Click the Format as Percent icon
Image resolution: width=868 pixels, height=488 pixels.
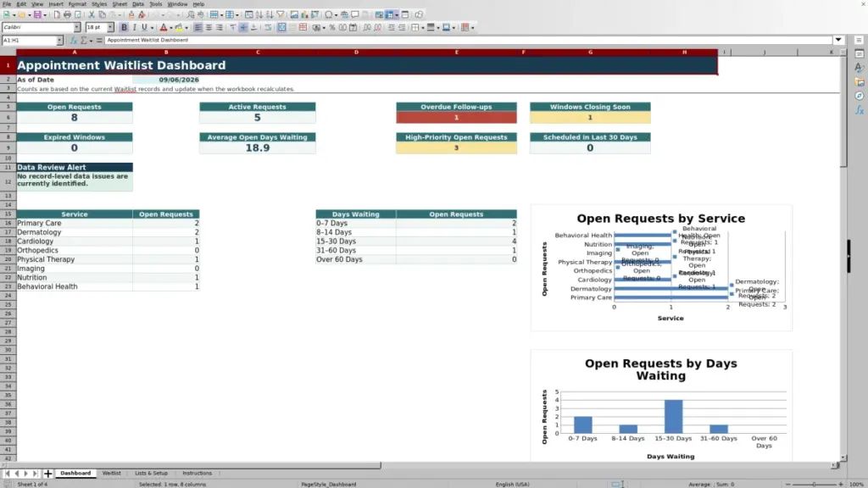pos(331,27)
